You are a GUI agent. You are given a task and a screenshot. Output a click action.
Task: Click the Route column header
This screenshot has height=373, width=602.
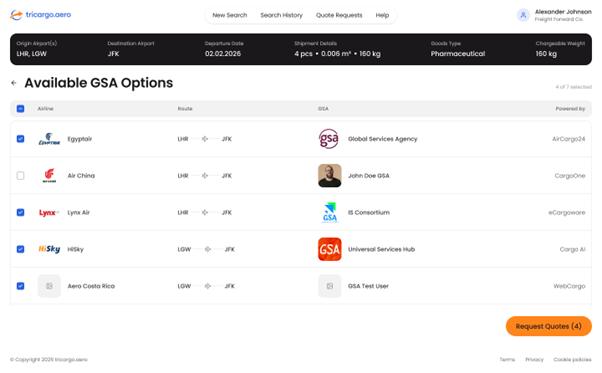[x=185, y=109]
